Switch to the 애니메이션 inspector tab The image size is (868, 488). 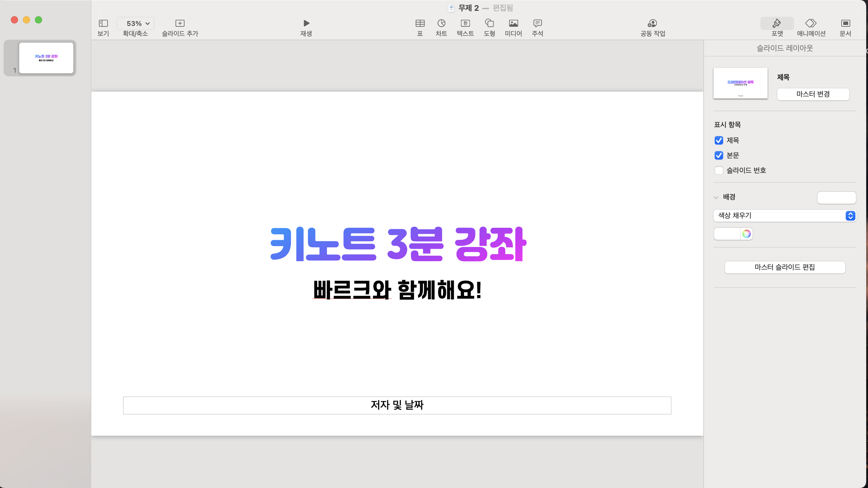click(811, 23)
